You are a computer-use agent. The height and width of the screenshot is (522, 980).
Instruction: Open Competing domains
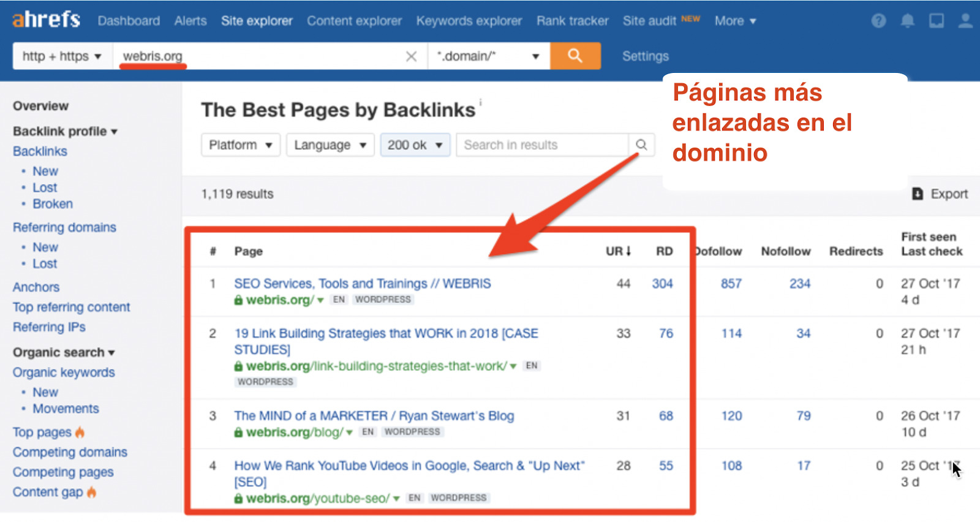[70, 452]
